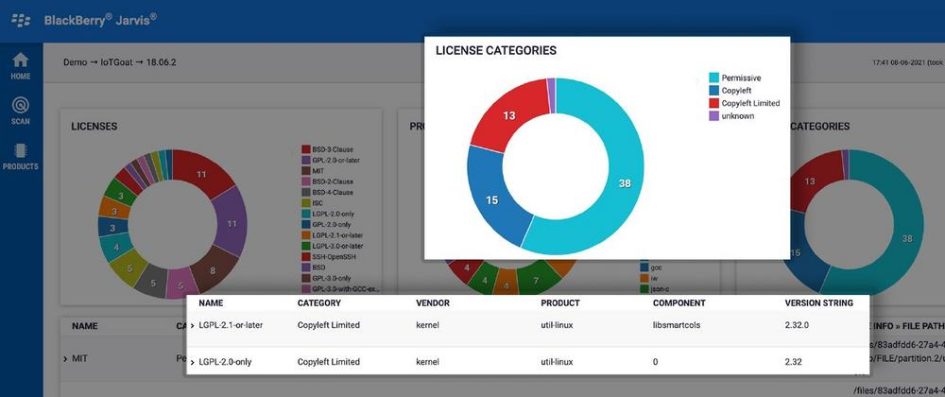The height and width of the screenshot is (397, 945).
Task: Click the BlackBerry logo icon
Action: click(x=20, y=20)
